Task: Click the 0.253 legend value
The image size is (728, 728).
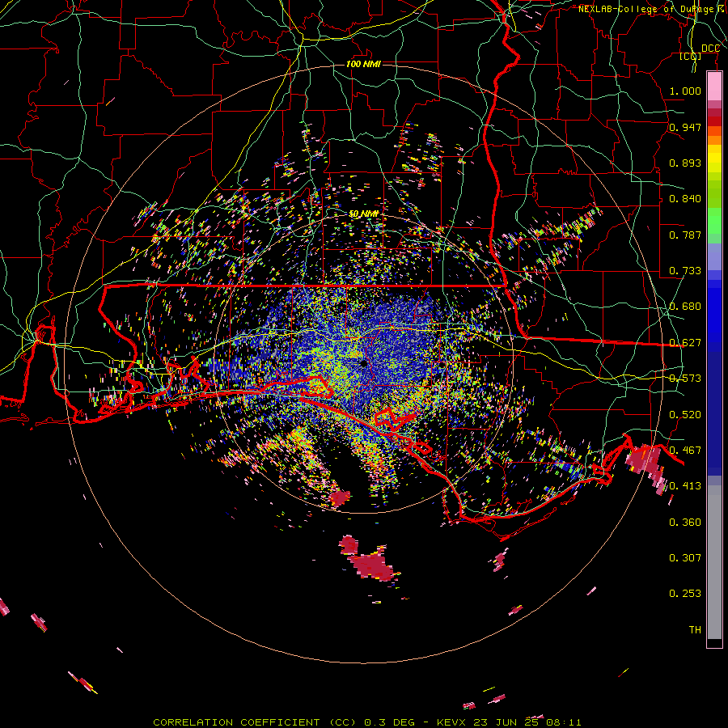Action: tap(685, 594)
